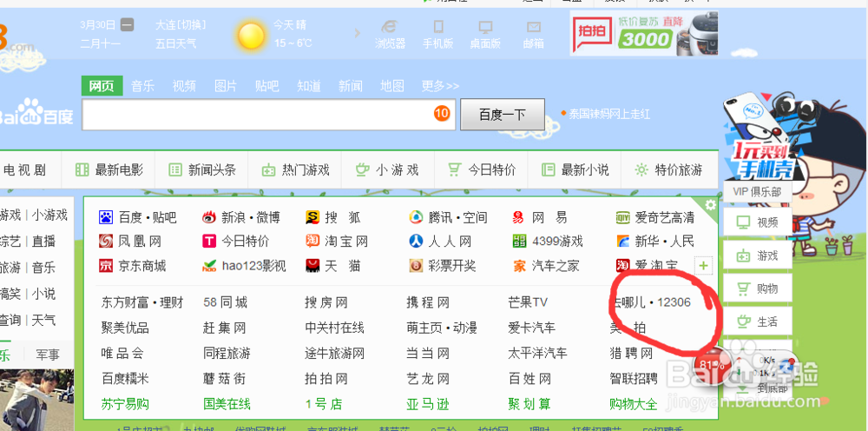The image size is (868, 431).
Task: Select the 图片 search tab
Action: pos(226,86)
